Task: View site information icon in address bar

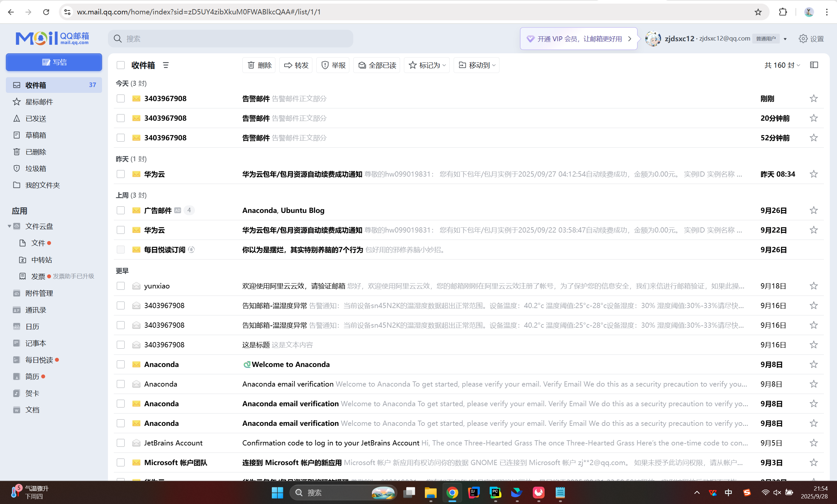Action: click(x=67, y=12)
